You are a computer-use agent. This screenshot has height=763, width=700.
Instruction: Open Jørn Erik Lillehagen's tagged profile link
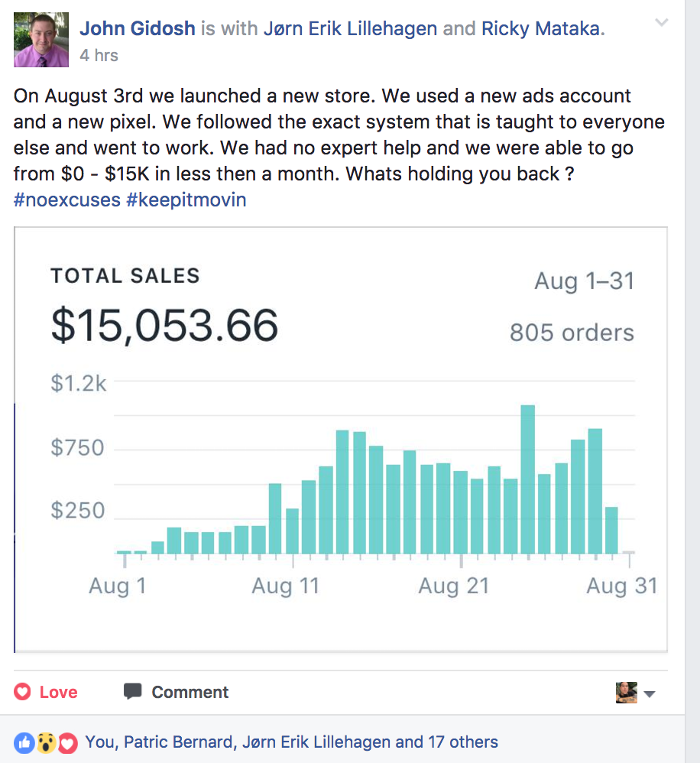(350, 29)
